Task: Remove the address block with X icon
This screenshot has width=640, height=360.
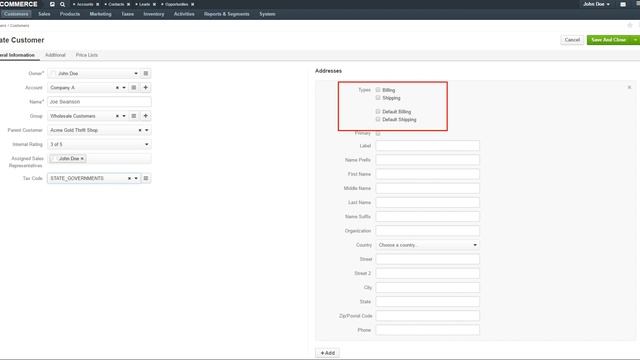Action: [629, 87]
